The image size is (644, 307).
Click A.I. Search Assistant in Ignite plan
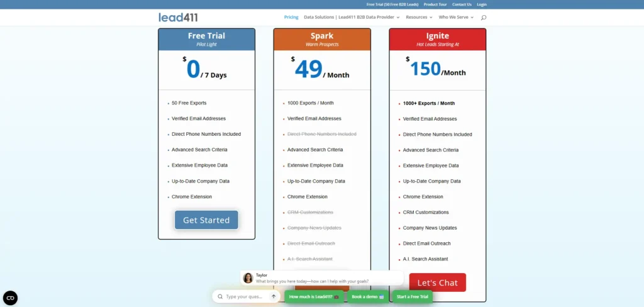[426, 259]
